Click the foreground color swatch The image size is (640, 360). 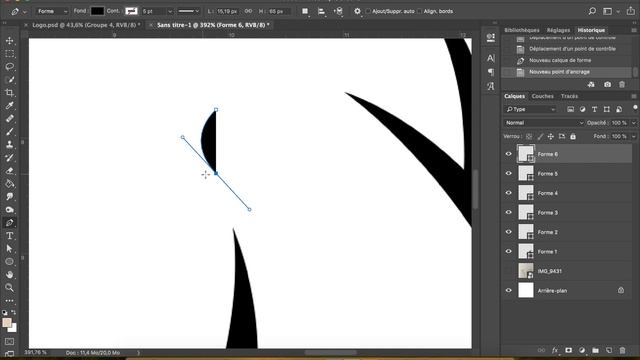click(x=7, y=322)
